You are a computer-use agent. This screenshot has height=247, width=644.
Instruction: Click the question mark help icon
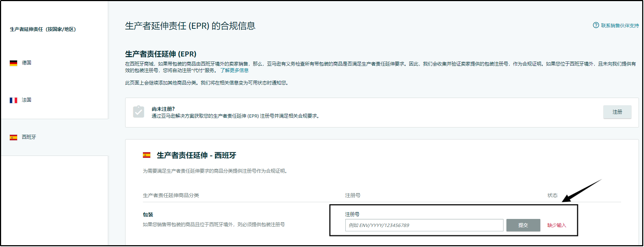coord(596,25)
